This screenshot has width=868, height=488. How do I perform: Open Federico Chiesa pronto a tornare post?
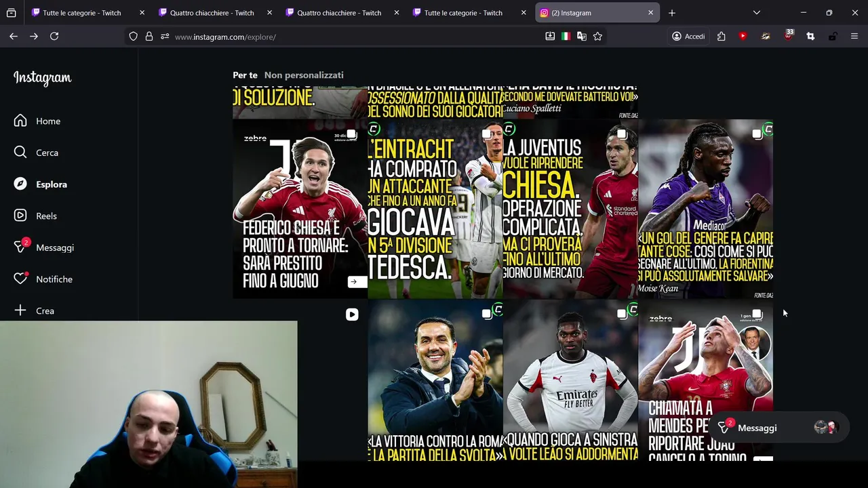pyautogui.click(x=300, y=209)
